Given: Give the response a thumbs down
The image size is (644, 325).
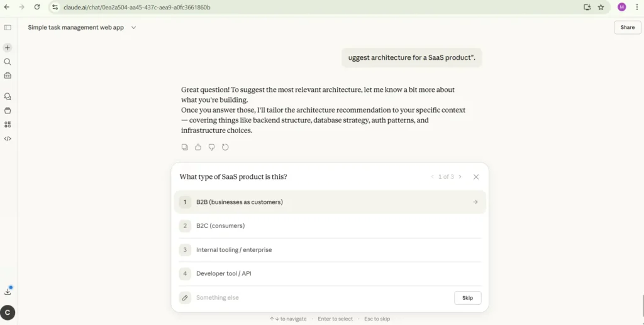Looking at the screenshot, I should 211,147.
